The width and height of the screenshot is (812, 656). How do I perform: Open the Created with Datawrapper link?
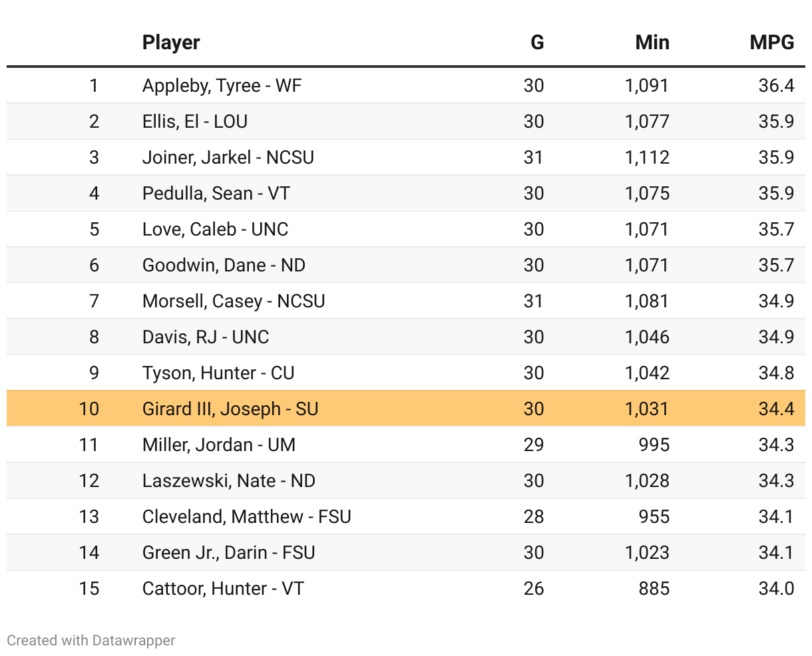click(91, 641)
